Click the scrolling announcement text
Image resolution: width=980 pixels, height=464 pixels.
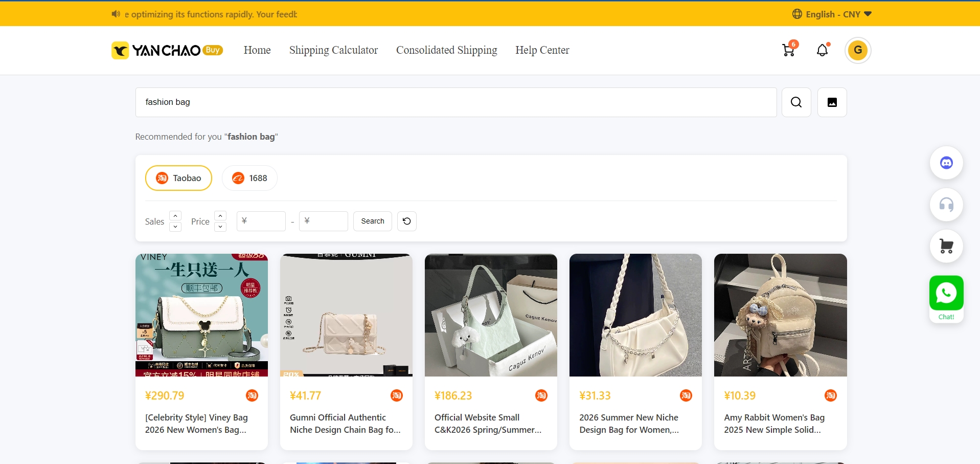(x=211, y=14)
